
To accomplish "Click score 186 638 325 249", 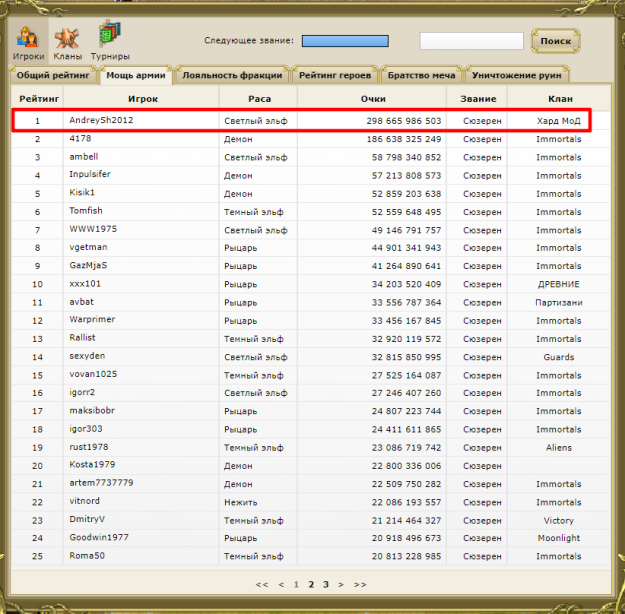I will point(404,139).
